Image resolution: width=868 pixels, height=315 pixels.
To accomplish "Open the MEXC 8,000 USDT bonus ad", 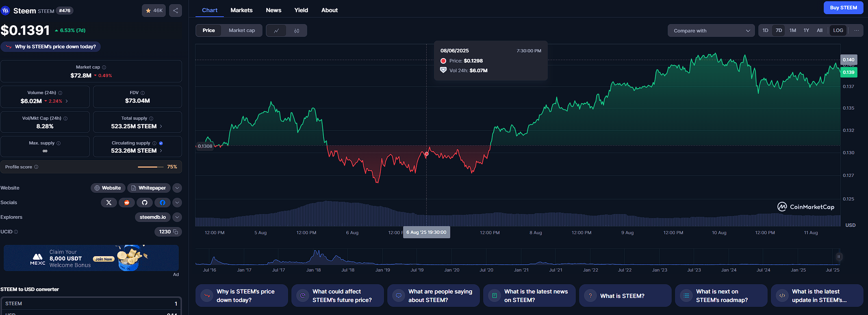I will click(x=91, y=258).
